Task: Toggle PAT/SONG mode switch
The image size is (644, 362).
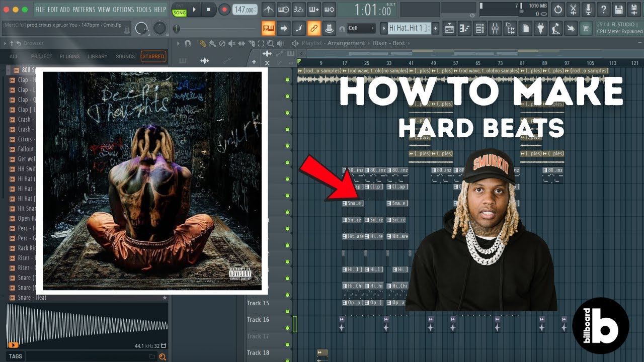Action: tap(179, 10)
